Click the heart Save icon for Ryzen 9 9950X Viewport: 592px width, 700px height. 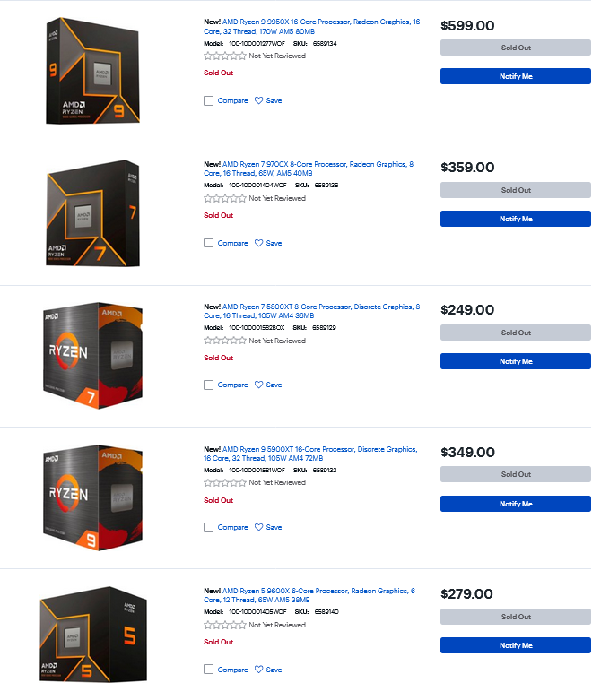[x=259, y=100]
